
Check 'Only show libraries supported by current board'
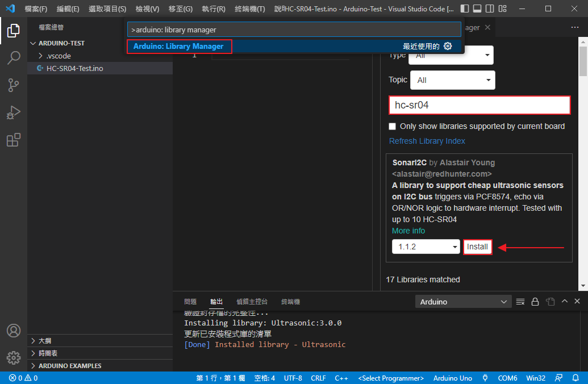[x=392, y=126]
